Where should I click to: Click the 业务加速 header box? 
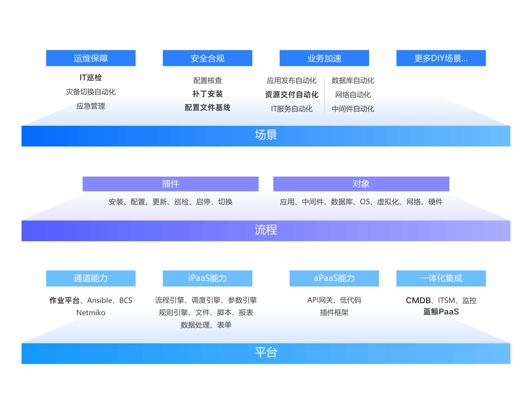click(324, 58)
